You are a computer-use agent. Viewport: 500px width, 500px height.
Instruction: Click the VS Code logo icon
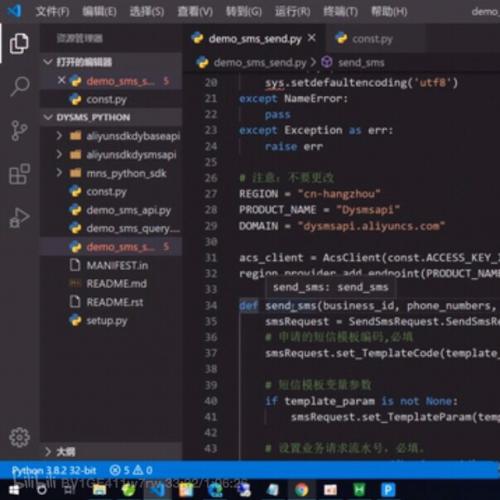[x=14, y=11]
